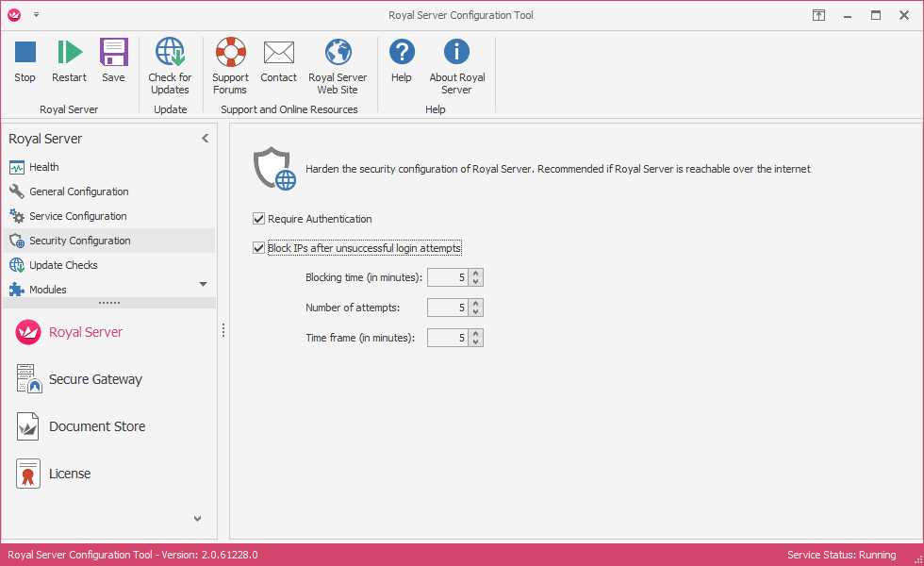This screenshot has height=566, width=924.
Task: Decrease Blocking time with down arrow
Action: click(475, 282)
